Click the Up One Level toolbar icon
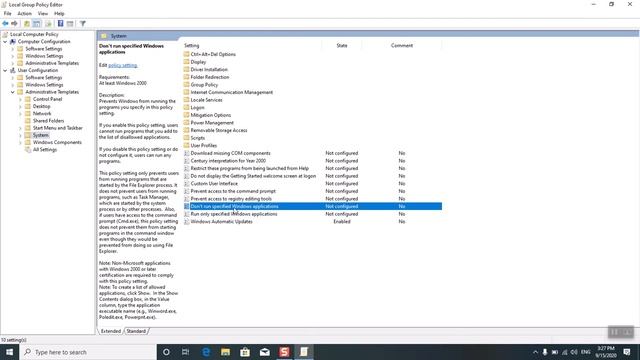Viewport: 640px width, 360px height. [x=27, y=24]
